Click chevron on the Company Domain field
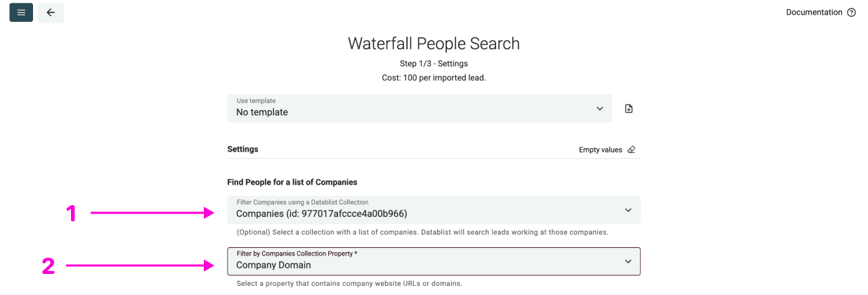This screenshot has width=868, height=295. [x=628, y=261]
